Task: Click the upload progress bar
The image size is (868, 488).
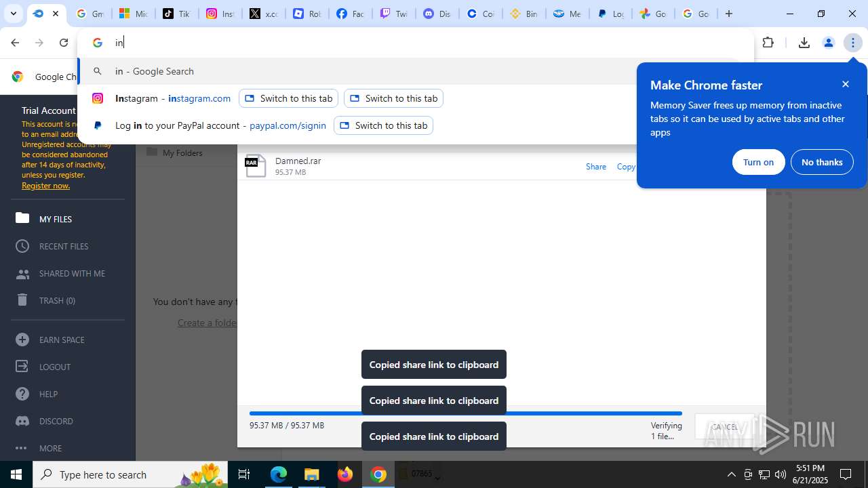Action: [x=465, y=413]
